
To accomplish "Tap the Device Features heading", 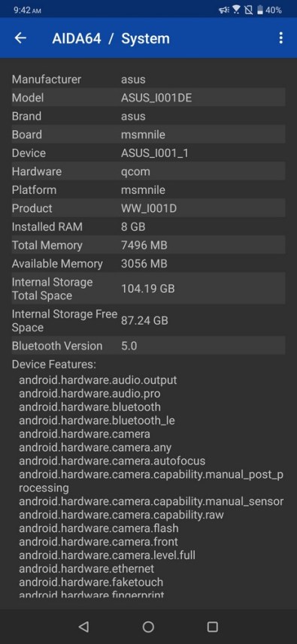I will tap(54, 364).
